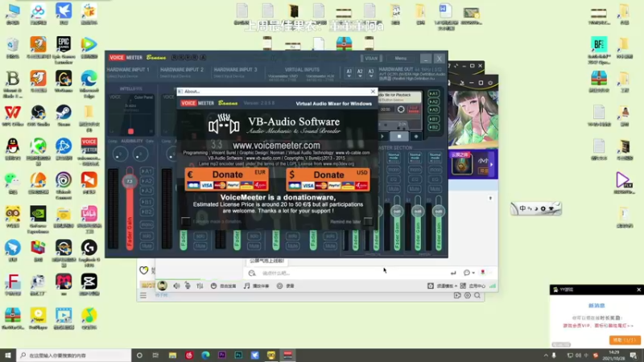Click the microphone icon in YY toolbar
The width and height of the screenshot is (644, 362).
coord(188,286)
